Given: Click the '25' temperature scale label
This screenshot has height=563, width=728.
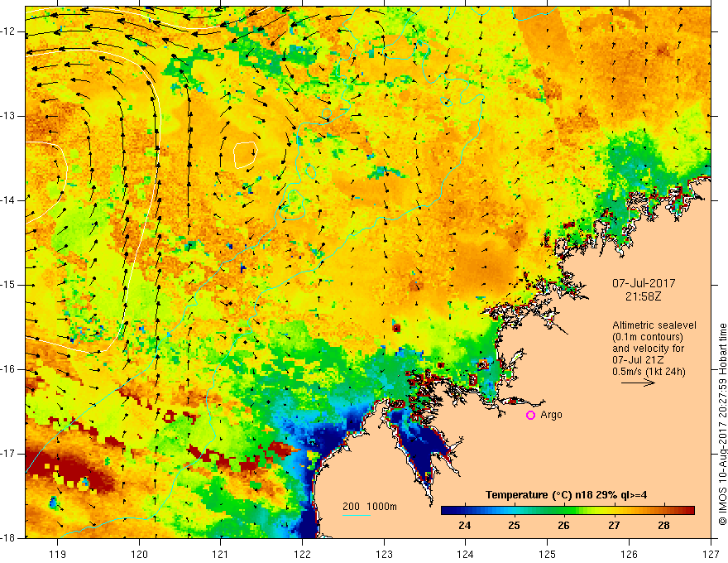Looking at the screenshot, I should point(514,526).
